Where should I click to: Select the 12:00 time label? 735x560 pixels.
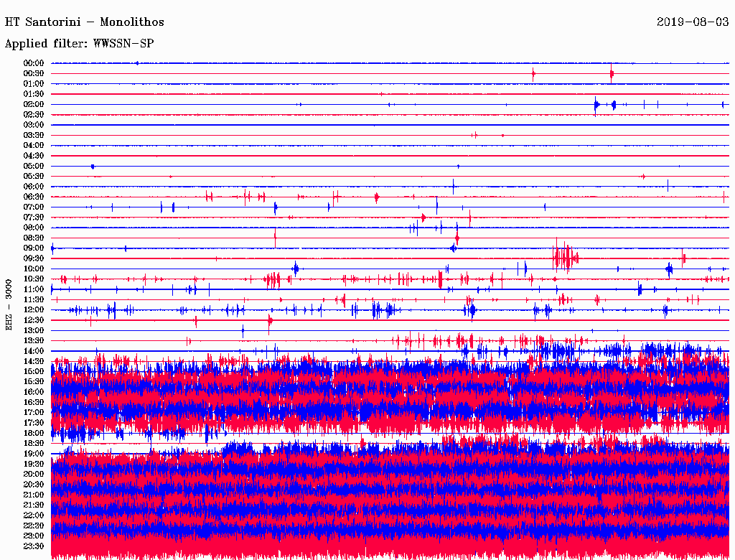[x=34, y=310]
